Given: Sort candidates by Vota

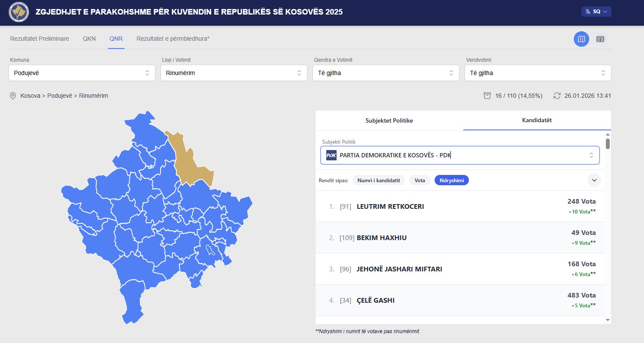Looking at the screenshot, I should coord(420,181).
